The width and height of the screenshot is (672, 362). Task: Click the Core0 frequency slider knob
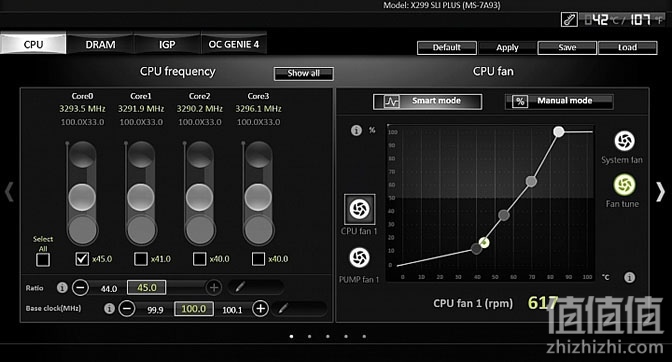click(82, 197)
